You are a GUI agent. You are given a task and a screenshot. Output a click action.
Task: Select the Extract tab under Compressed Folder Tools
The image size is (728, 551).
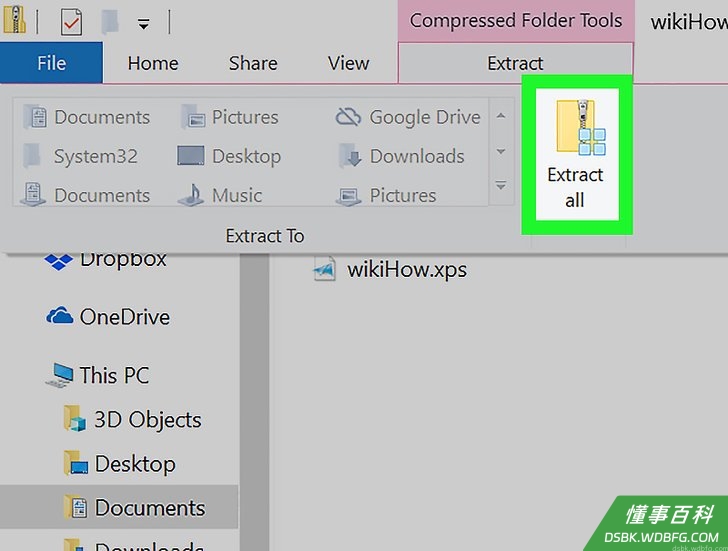[515, 63]
